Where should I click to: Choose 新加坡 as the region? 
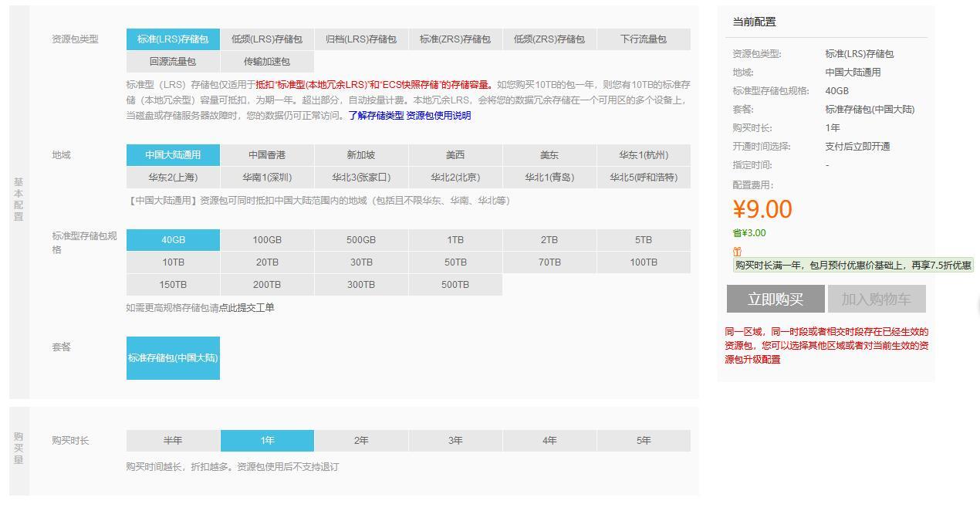(x=360, y=154)
